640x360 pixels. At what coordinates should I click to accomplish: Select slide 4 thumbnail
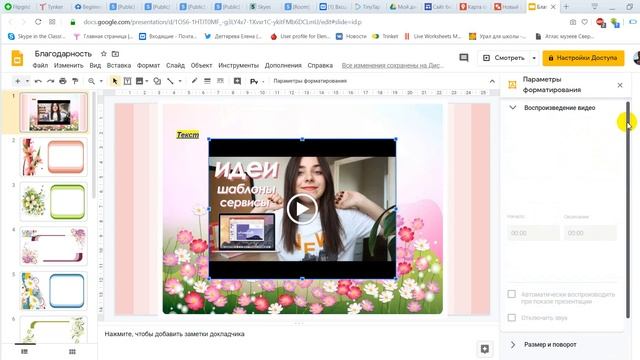(53, 246)
